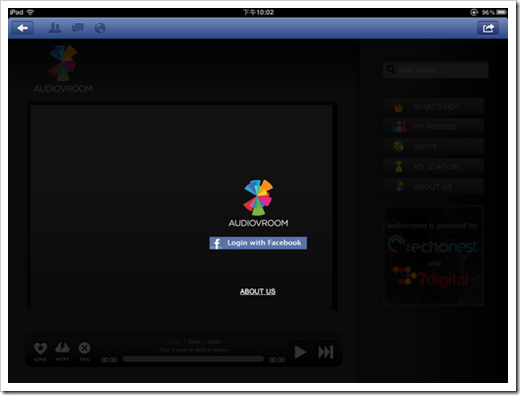This screenshot has height=395, width=520.
Task: Tap the share button at top right
Action: click(x=488, y=28)
